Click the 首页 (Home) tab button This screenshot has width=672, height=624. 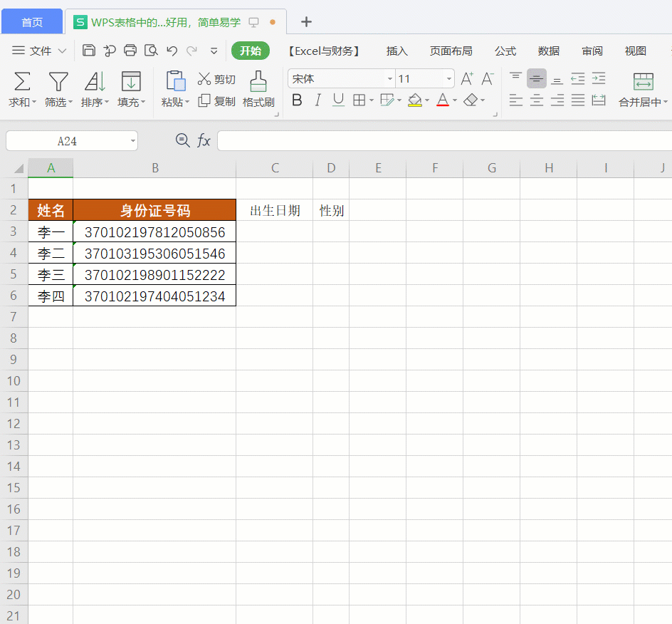pos(31,21)
